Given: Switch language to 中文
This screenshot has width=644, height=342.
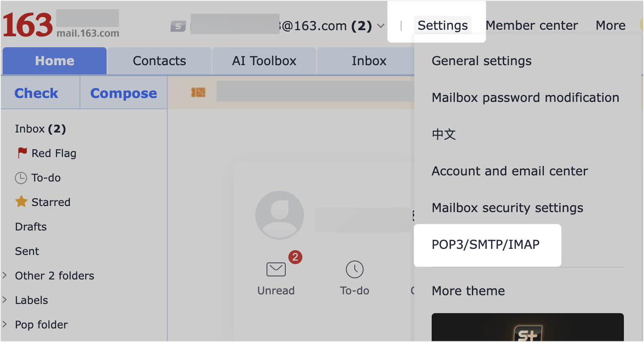Looking at the screenshot, I should point(444,134).
